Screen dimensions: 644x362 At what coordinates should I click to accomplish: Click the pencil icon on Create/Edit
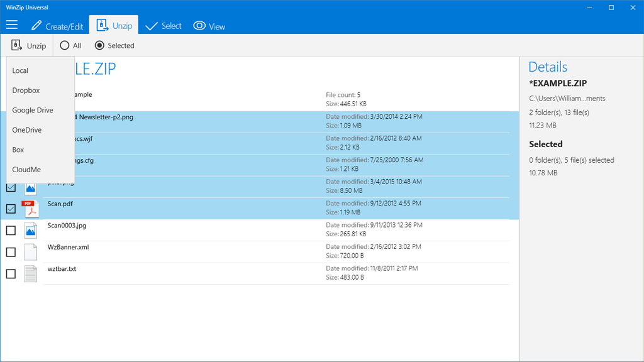point(36,25)
